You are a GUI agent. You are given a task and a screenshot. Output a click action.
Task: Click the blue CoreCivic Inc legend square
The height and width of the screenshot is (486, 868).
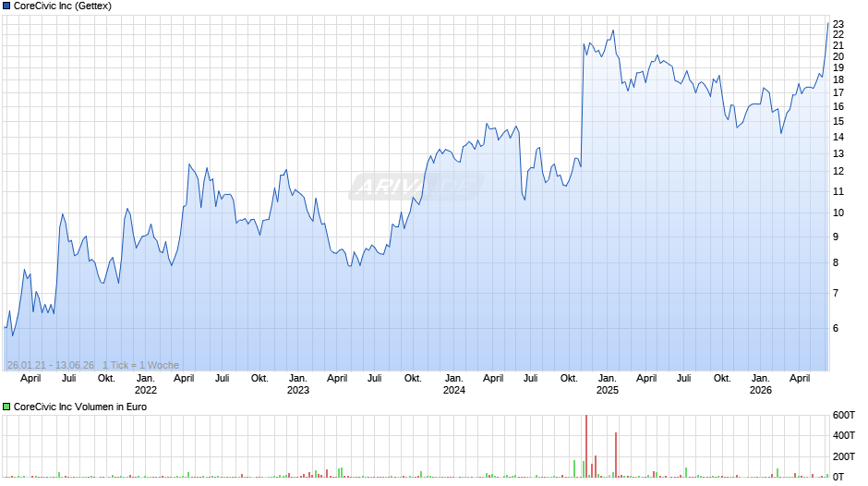click(6, 6)
